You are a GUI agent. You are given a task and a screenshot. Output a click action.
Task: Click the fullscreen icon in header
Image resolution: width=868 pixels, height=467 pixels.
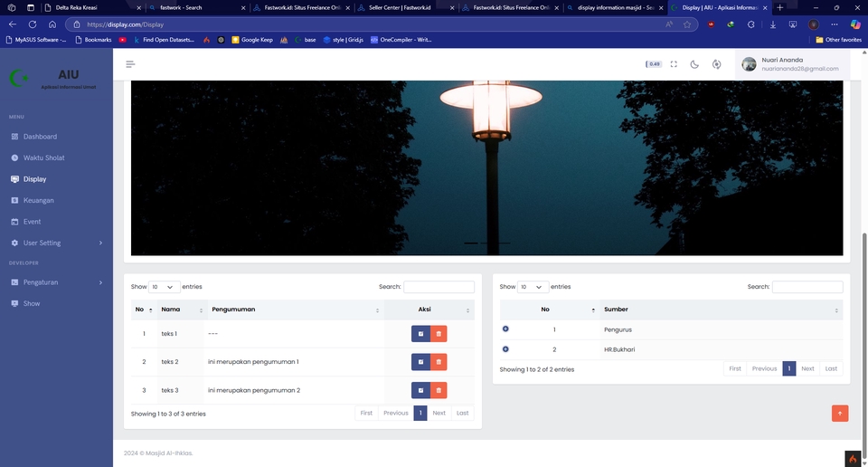coord(674,64)
